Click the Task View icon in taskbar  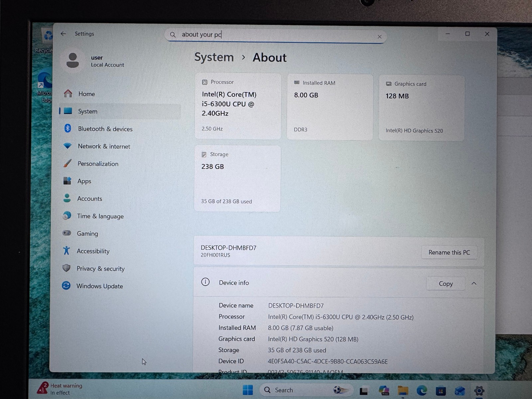[364, 391]
